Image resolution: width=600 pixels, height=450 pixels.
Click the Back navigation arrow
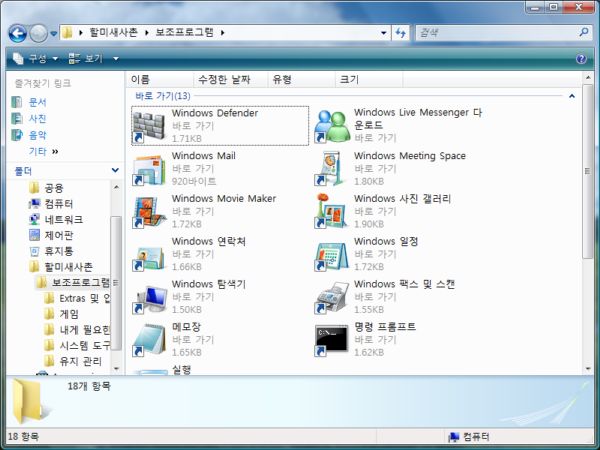click(17, 33)
